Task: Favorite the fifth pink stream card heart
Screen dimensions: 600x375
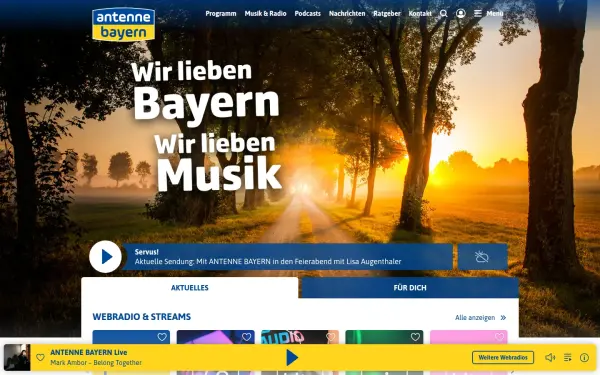Action: click(499, 337)
